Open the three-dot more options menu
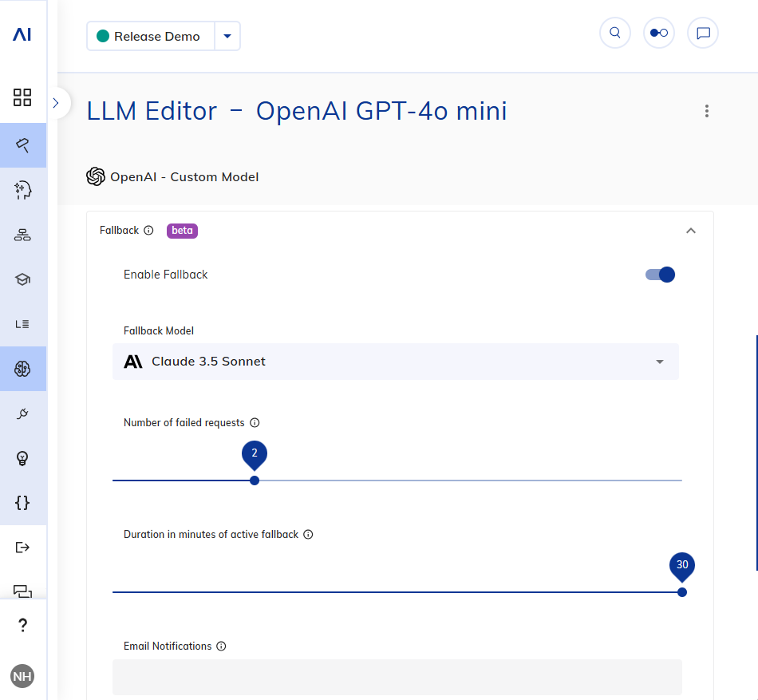This screenshot has width=758, height=700. pyautogui.click(x=707, y=111)
